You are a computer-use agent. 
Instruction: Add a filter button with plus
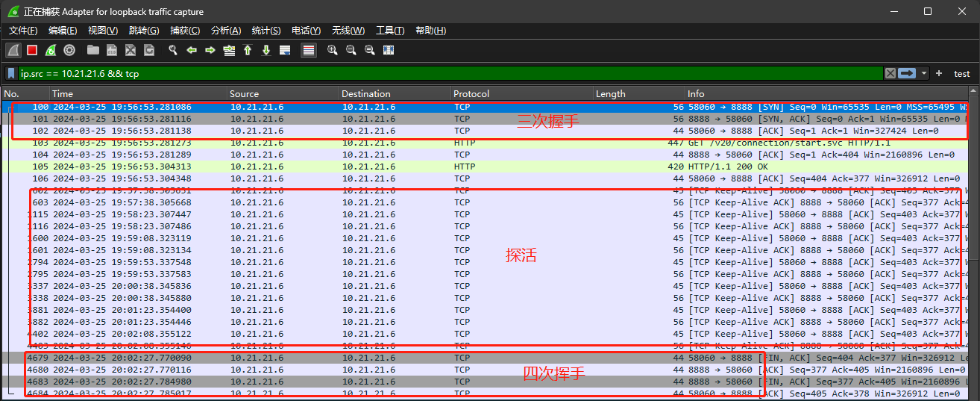[939, 73]
